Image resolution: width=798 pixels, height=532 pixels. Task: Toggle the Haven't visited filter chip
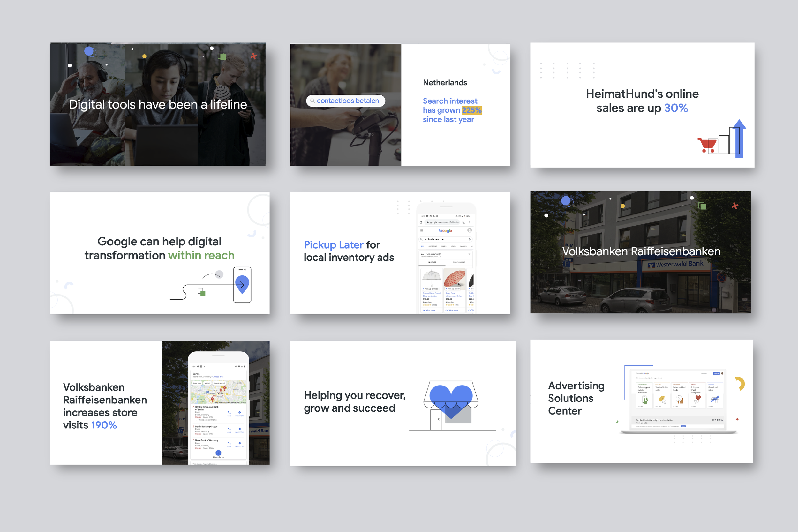click(219, 383)
